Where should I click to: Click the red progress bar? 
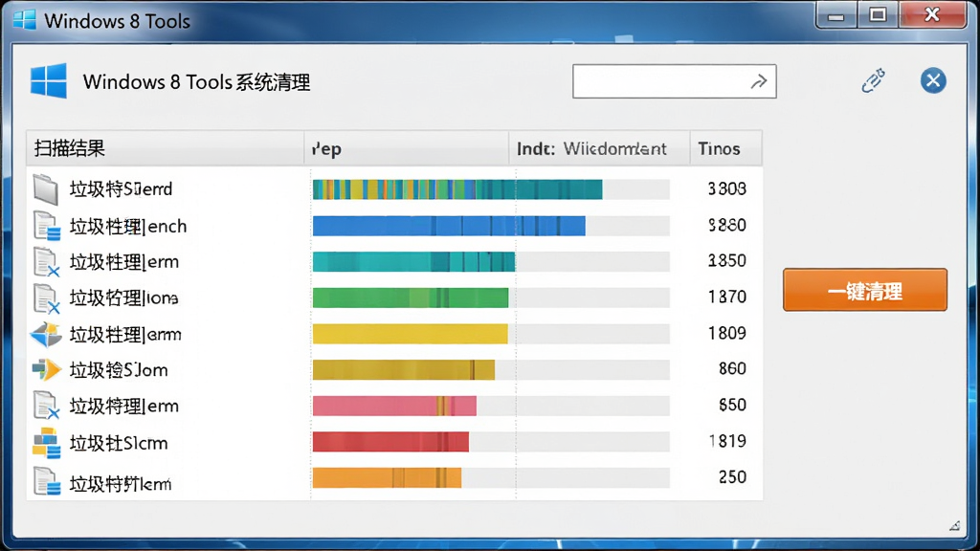(390, 442)
